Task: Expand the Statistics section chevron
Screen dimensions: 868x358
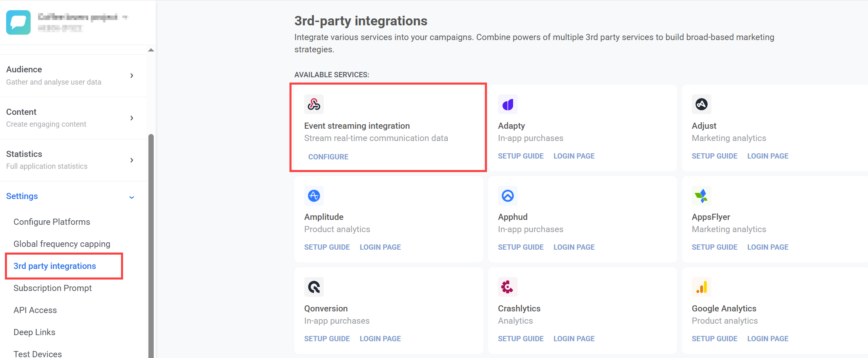Action: coord(132,160)
